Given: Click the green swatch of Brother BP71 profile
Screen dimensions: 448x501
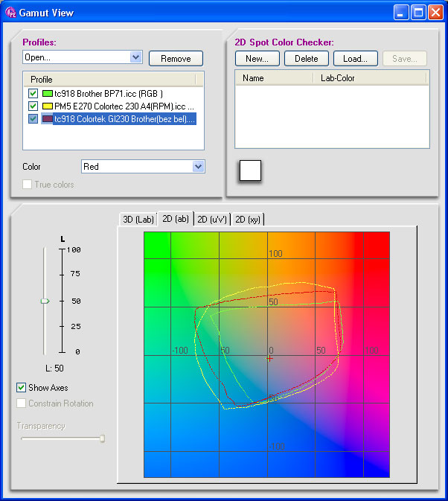Looking at the screenshot, I should (48, 94).
